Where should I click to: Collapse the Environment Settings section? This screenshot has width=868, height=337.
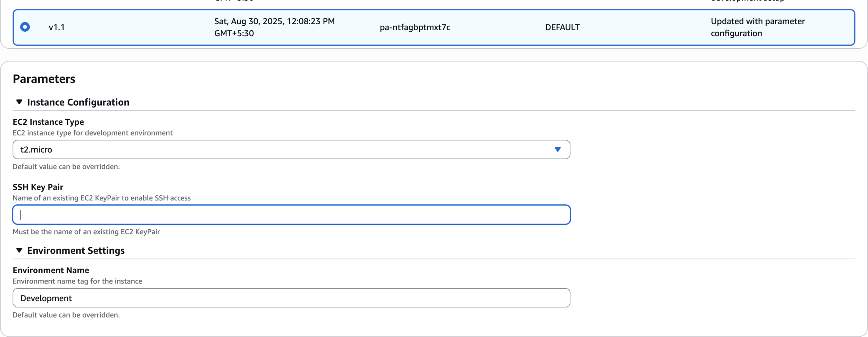tap(19, 250)
